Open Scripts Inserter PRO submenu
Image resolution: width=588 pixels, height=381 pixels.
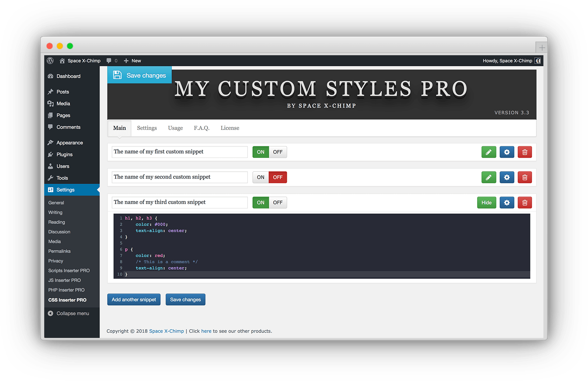coord(69,271)
